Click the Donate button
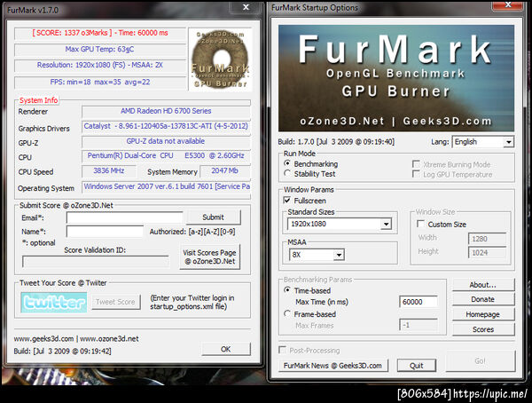This screenshot has height=403, width=532. point(483,299)
